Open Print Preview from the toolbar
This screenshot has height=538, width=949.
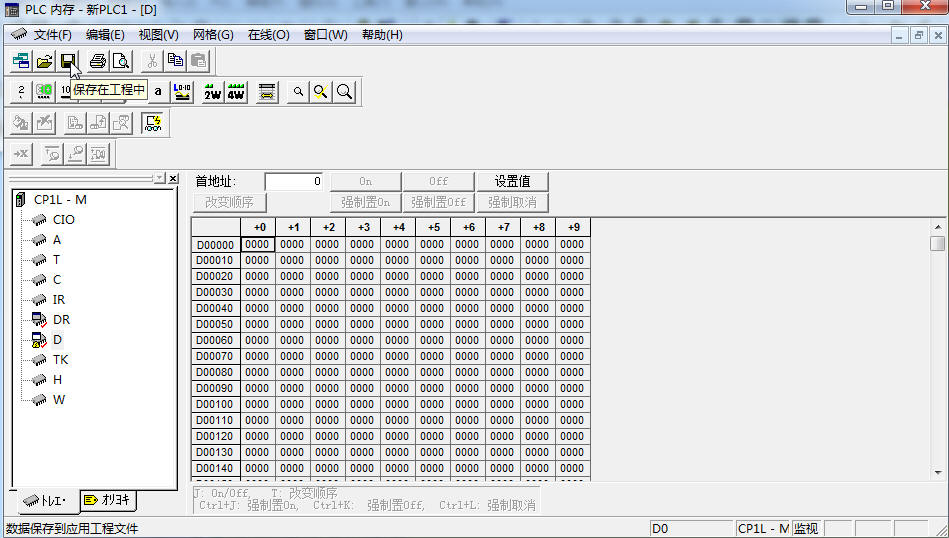point(121,61)
